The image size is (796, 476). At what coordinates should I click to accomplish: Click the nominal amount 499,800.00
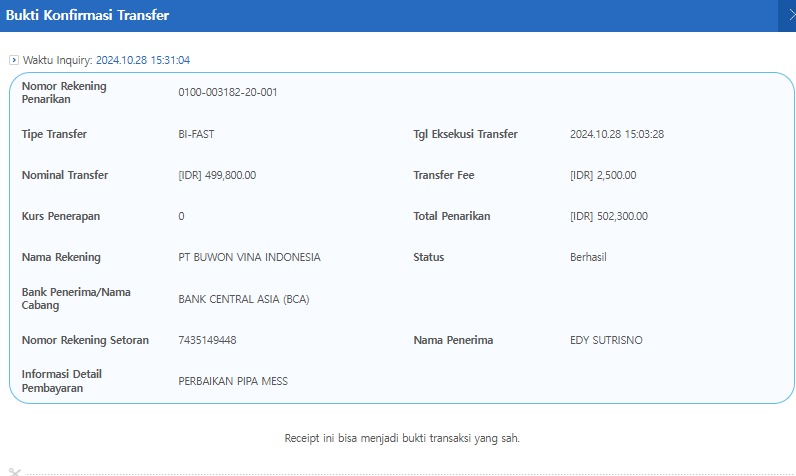pos(217,175)
